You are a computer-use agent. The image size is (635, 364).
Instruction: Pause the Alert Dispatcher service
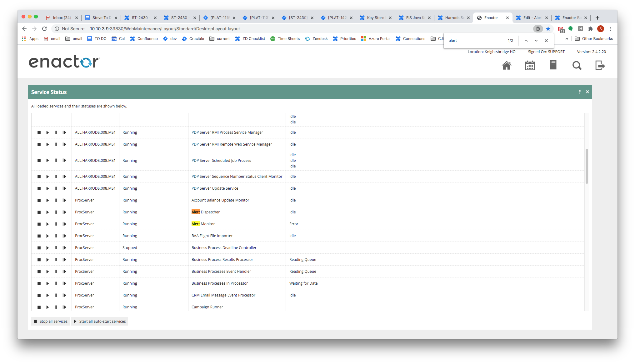coord(56,212)
